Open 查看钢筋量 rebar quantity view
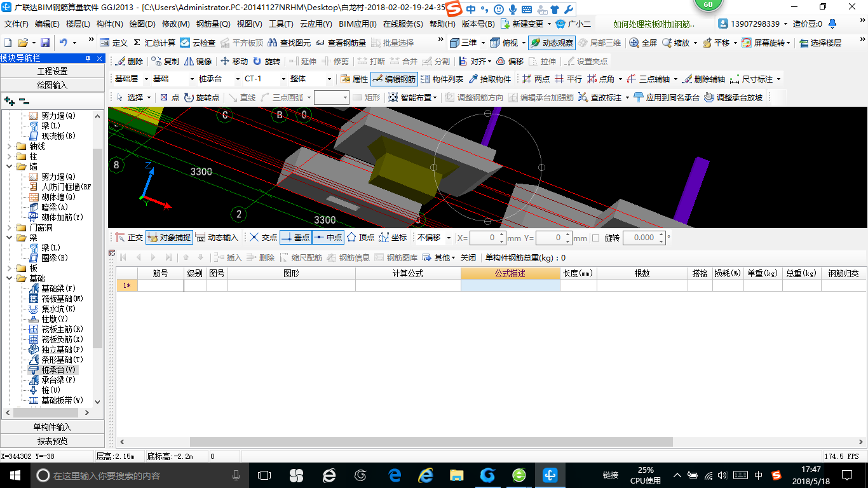 pyautogui.click(x=341, y=43)
